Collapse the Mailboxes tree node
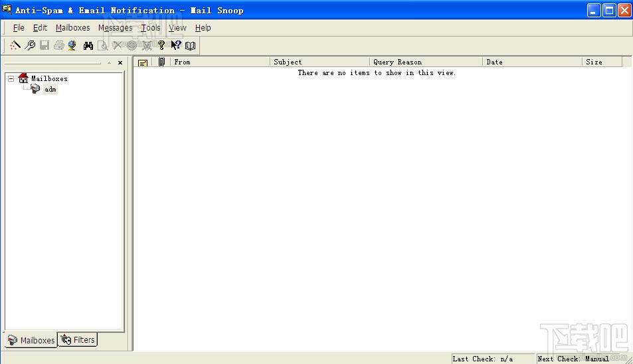Screen dimensions: 633x364 [11, 78]
